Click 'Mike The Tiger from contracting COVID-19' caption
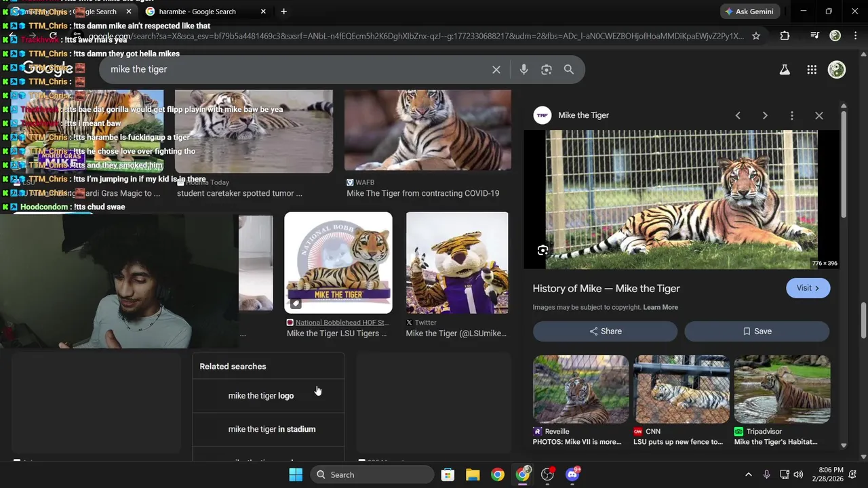The image size is (868, 488). click(x=423, y=194)
